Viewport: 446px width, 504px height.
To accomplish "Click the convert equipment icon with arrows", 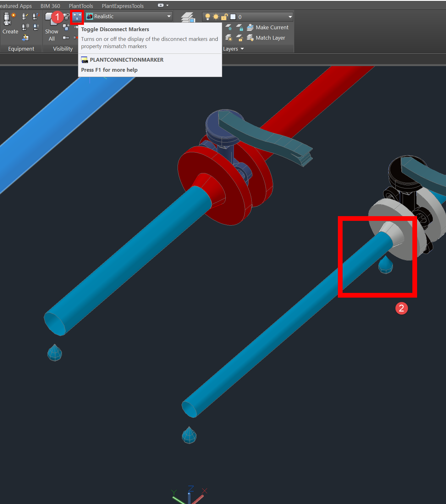I will (36, 16).
